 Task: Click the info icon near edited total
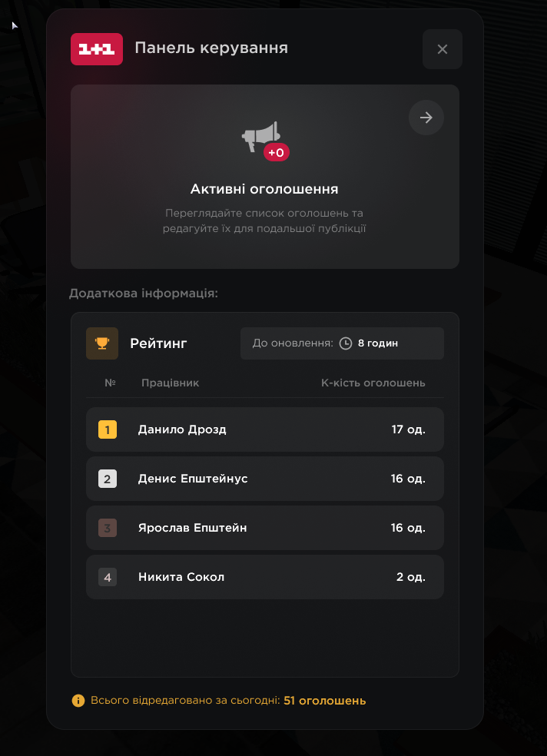(x=78, y=701)
